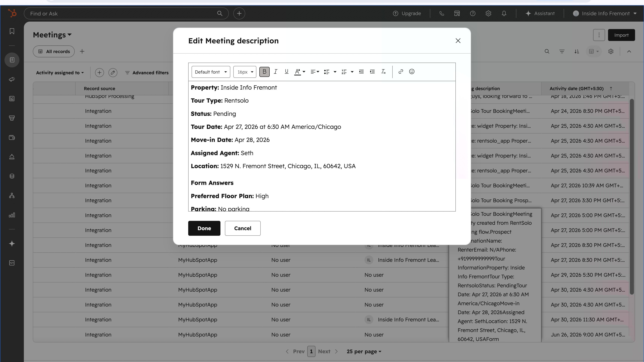Open the CRM contacts sidebar icon
644x362 pixels.
[x=12, y=60]
